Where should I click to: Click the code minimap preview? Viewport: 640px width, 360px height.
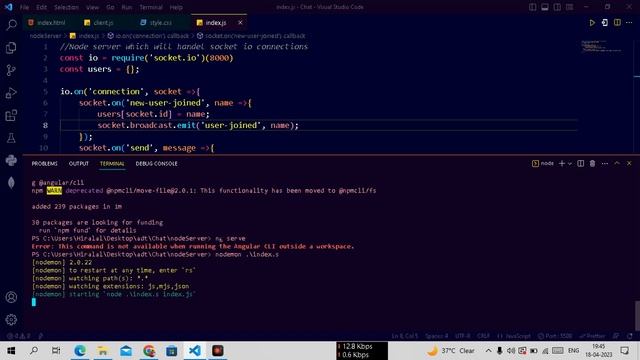coord(601,46)
